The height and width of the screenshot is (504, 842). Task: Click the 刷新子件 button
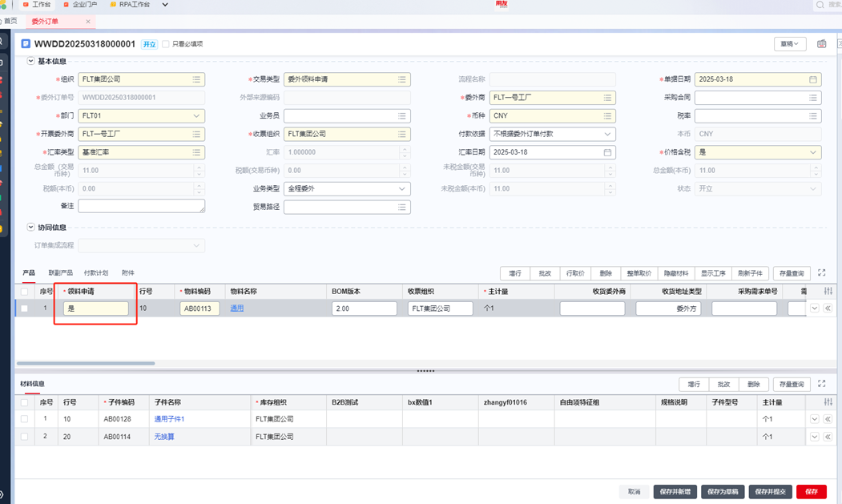tap(750, 273)
